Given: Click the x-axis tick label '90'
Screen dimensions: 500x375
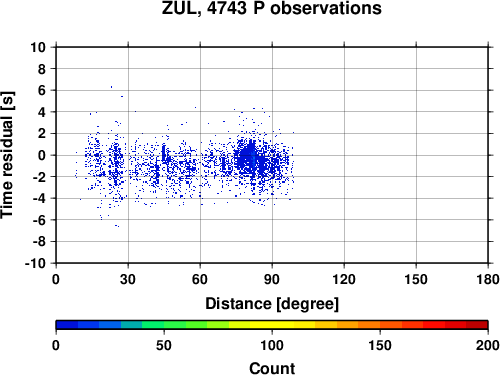Looking at the screenshot, I should (x=272, y=279).
